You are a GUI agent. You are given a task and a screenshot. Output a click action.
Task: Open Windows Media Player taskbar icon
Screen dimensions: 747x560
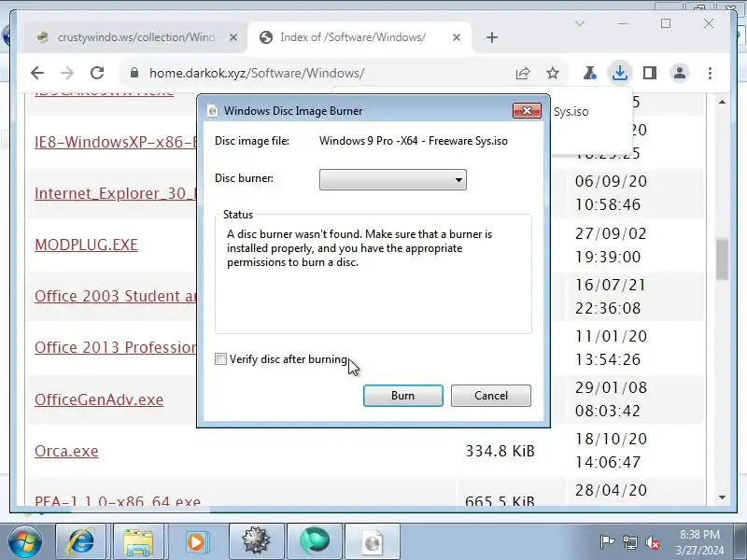[x=196, y=542]
